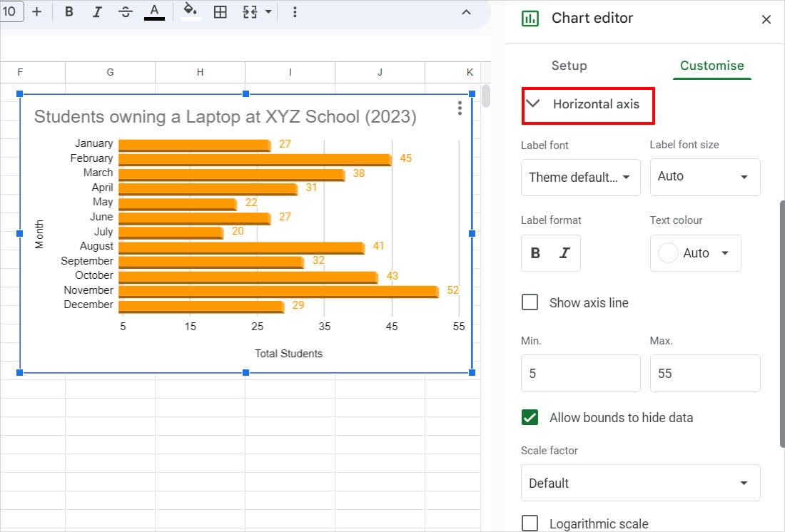785x532 pixels.
Task: Open the fill colour tool
Action: 190,12
